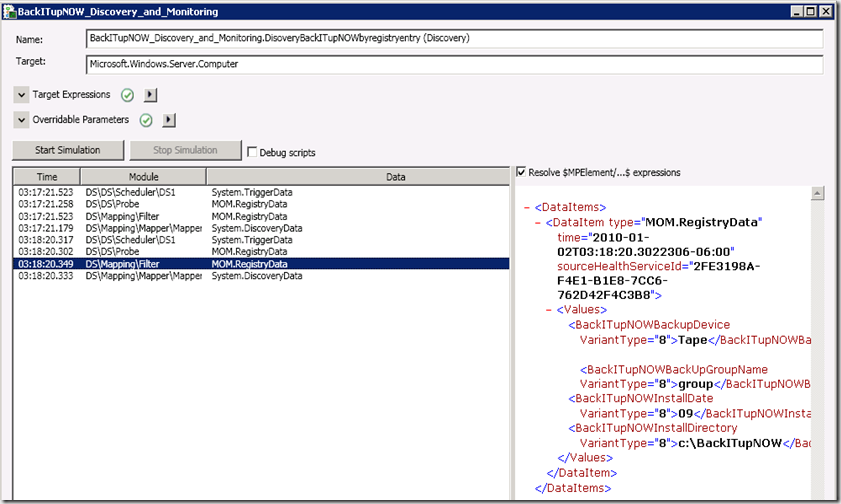841x504 pixels.
Task: Sort by the Data column header
Action: coord(358,177)
